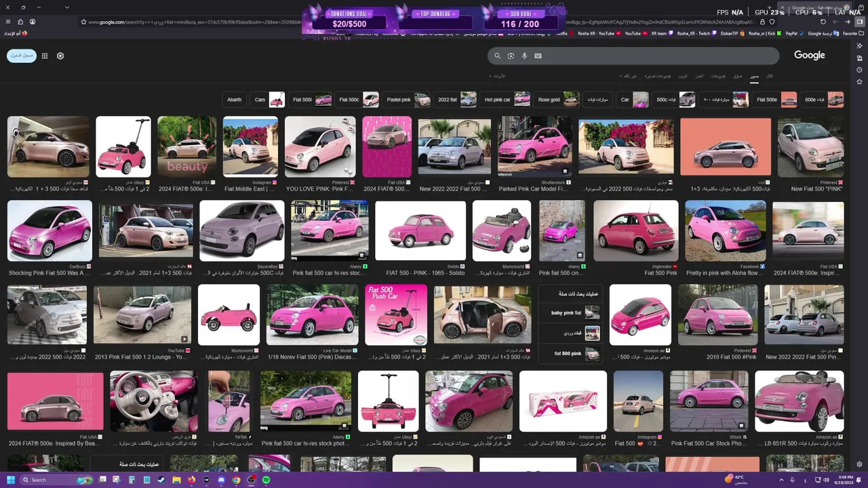The height and width of the screenshot is (488, 868).
Task: Open Steam from the taskbar
Action: 161,480
